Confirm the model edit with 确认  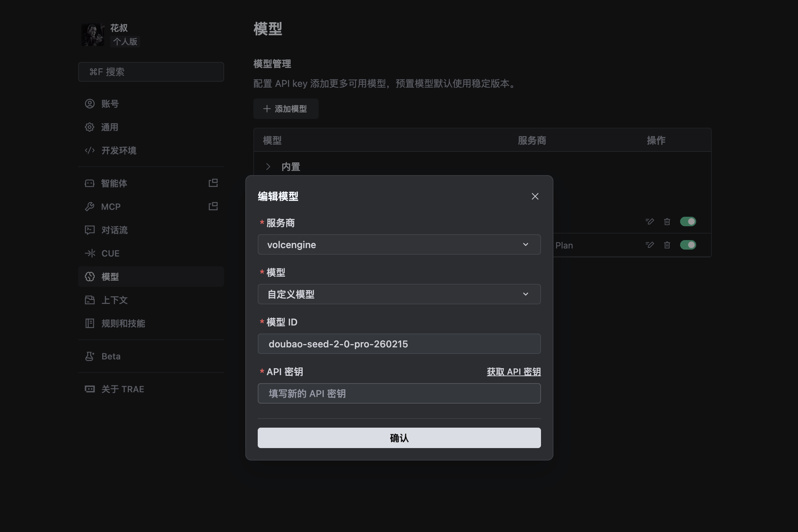point(399,438)
